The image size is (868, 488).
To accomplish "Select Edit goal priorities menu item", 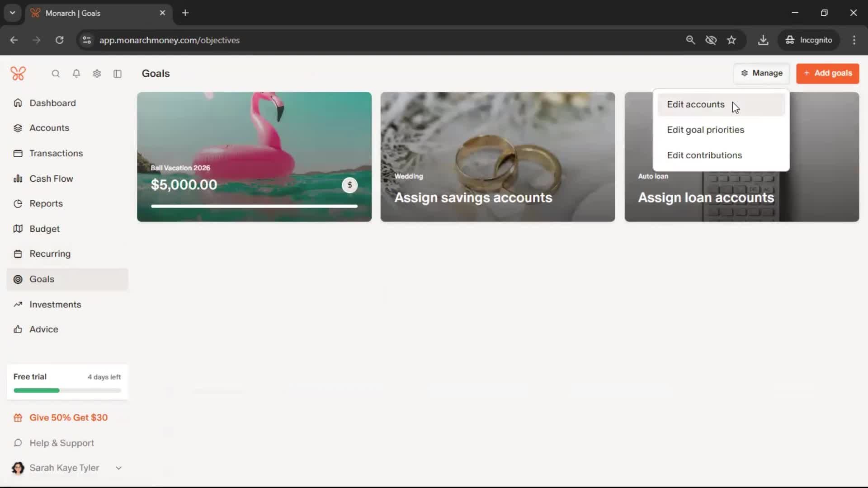I will pos(705,130).
